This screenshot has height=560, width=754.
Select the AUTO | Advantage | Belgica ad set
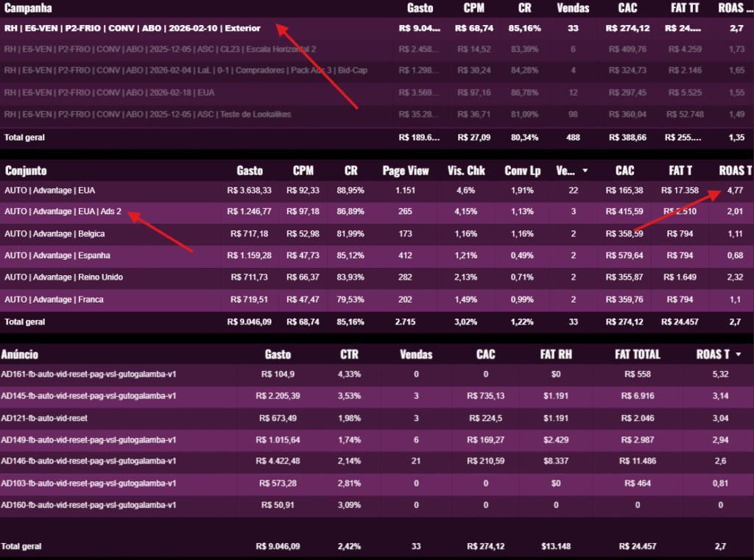click(x=54, y=234)
